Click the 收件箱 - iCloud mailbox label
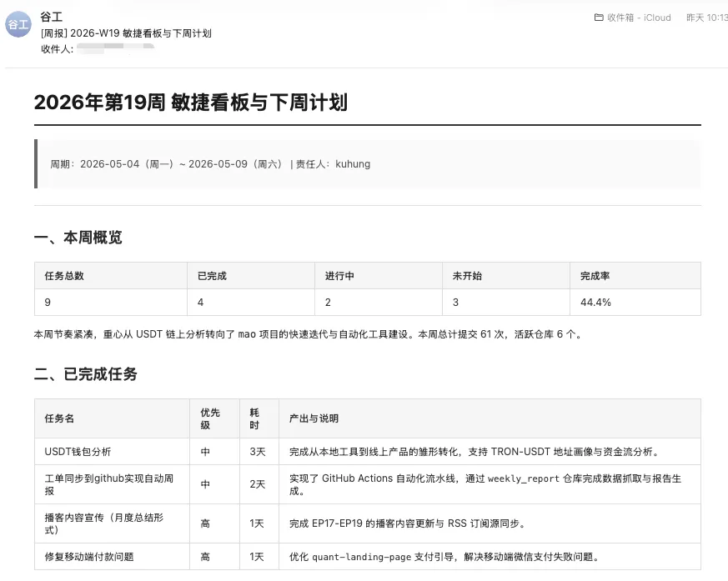Viewport: 728px width, 581px height. [x=639, y=18]
